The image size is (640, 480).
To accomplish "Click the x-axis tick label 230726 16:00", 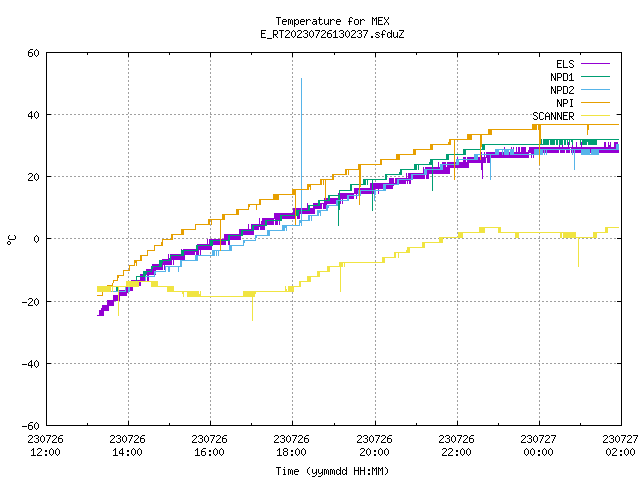I will [x=209, y=446].
